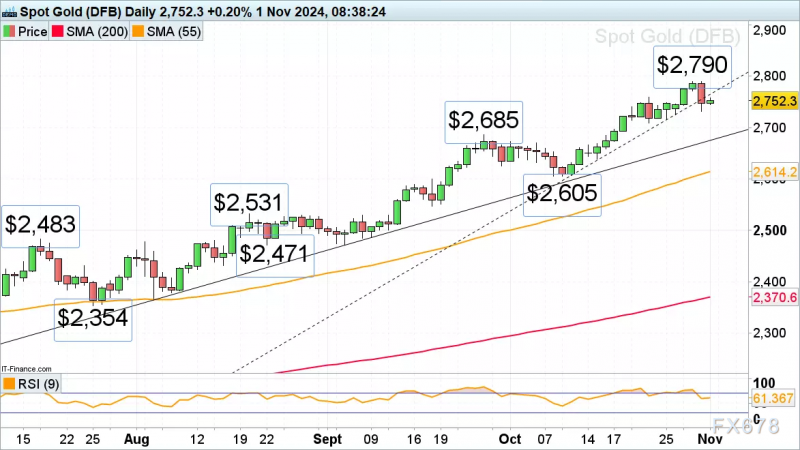The width and height of the screenshot is (800, 450).
Task: Click the $2,531 price annotation box
Action: [249, 205]
